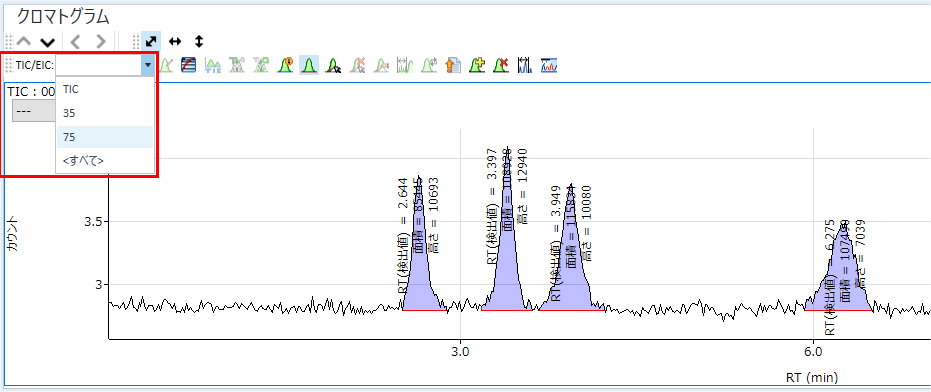
Task: Click delete peak icon with red X
Action: click(501, 65)
